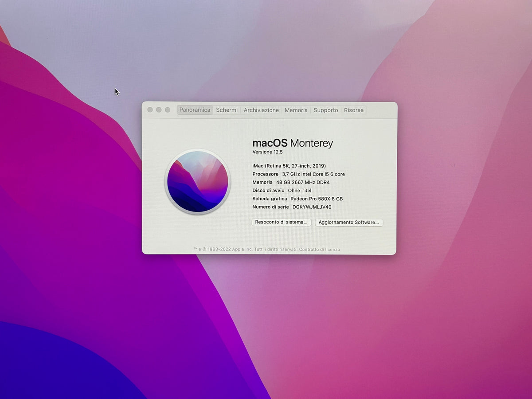This screenshot has height=399, width=532.
Task: Click the iMac (Retina 5K, 27-inch, 2019) text
Action: (289, 166)
